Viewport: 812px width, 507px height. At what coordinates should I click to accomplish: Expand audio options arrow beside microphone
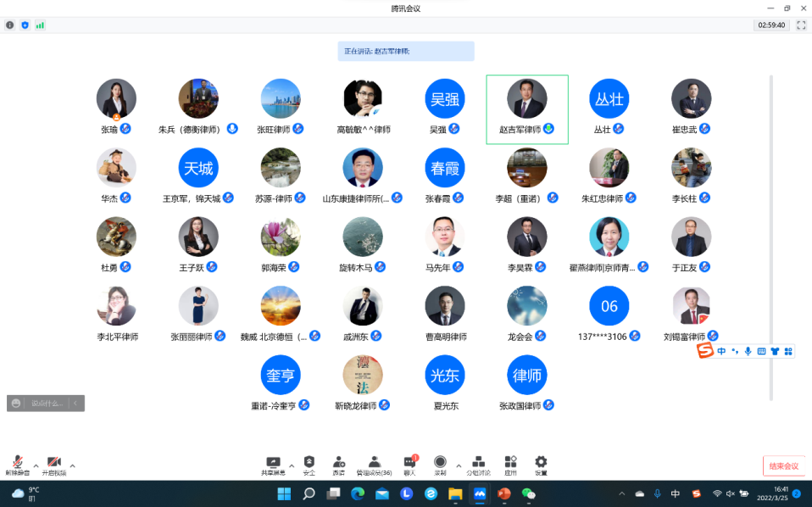coord(36,465)
